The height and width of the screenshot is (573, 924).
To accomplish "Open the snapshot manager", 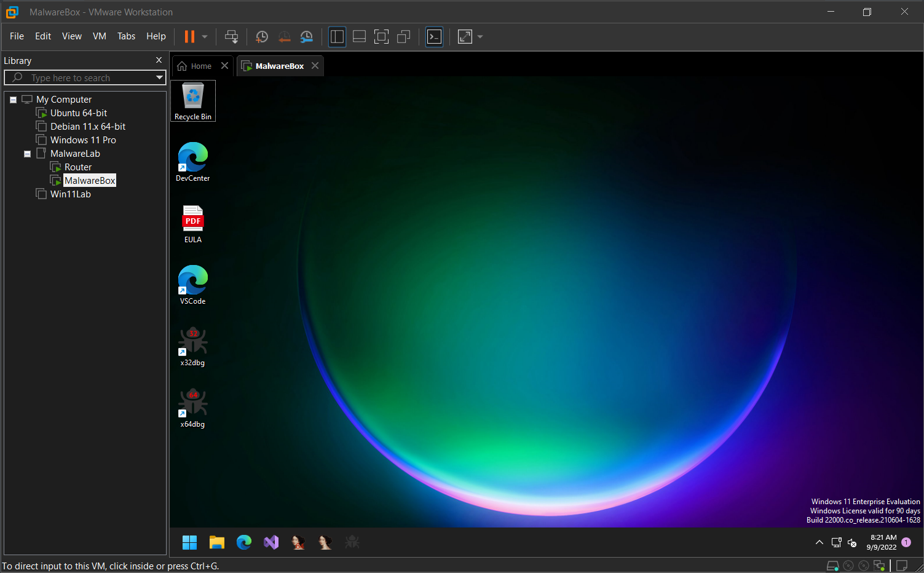I will coord(306,37).
